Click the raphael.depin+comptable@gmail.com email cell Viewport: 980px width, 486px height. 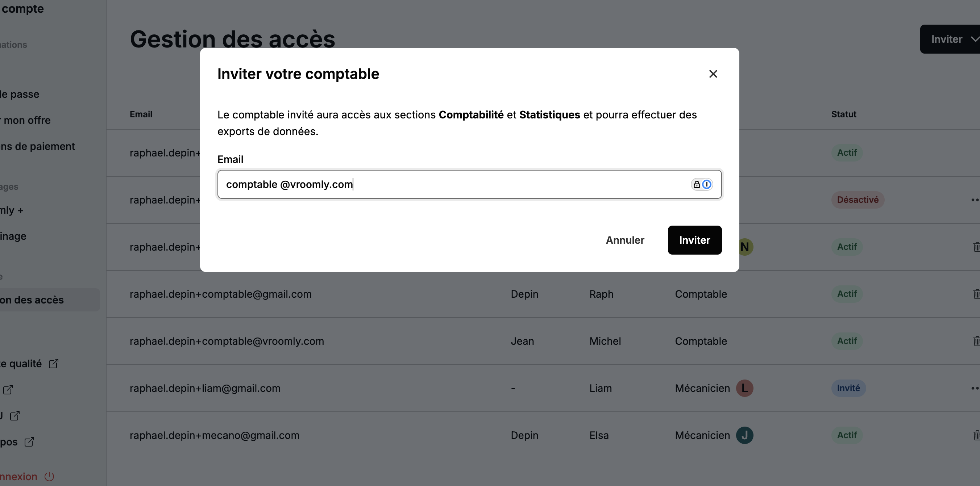click(x=220, y=294)
